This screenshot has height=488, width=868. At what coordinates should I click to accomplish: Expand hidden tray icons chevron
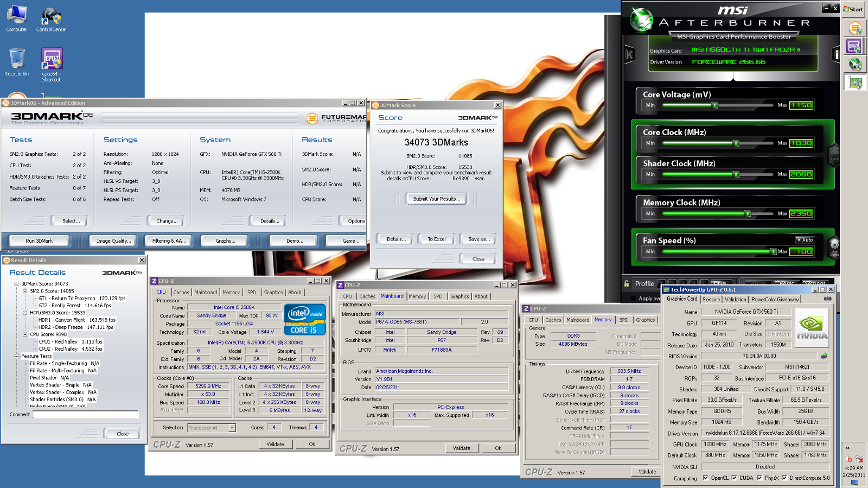click(x=847, y=448)
